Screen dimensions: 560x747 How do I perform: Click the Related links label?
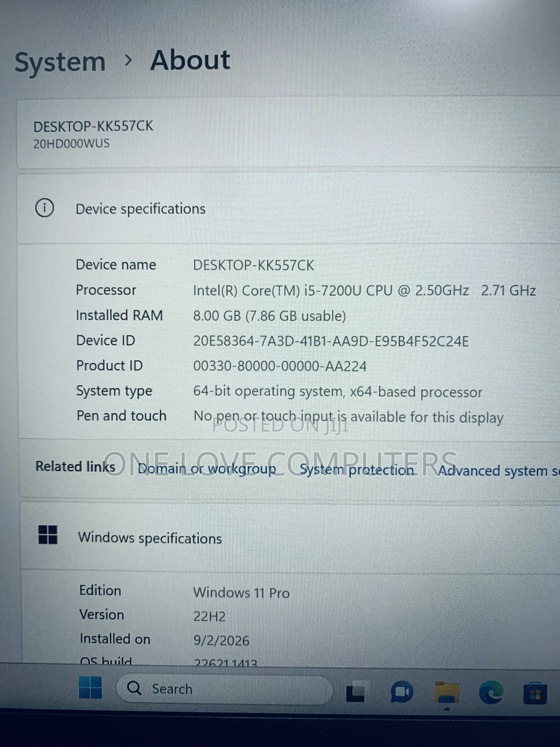coord(75,467)
